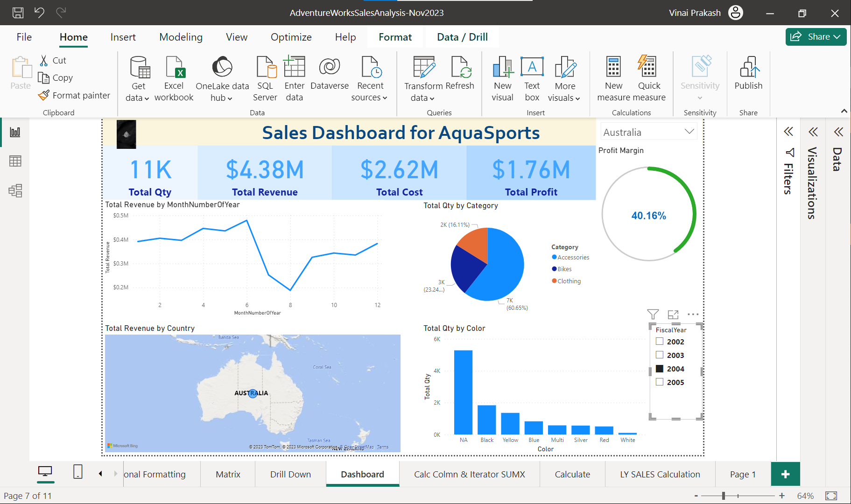This screenshot has height=504, width=851.
Task: Publish the report
Action: point(748,73)
